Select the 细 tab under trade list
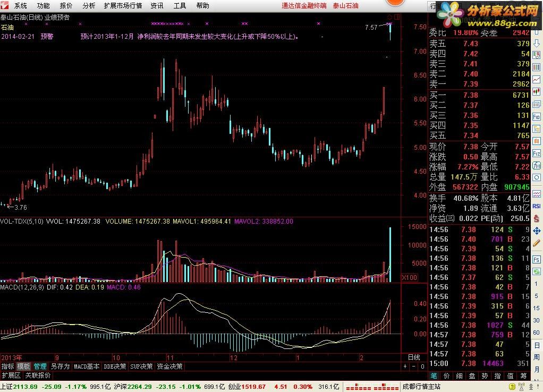Viewport: 543px width, 392px height. click(x=460, y=376)
